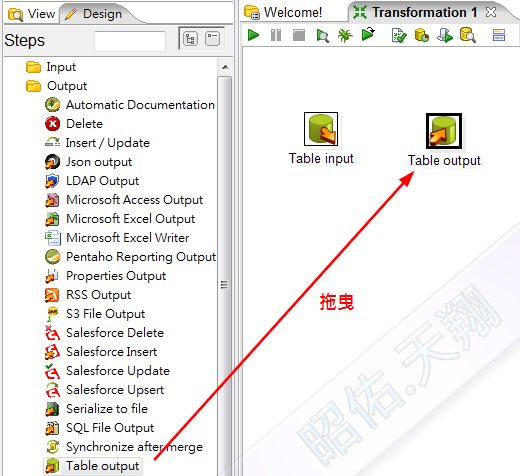Select the Table output step on the canvas
This screenshot has width=520, height=476.
click(x=444, y=131)
